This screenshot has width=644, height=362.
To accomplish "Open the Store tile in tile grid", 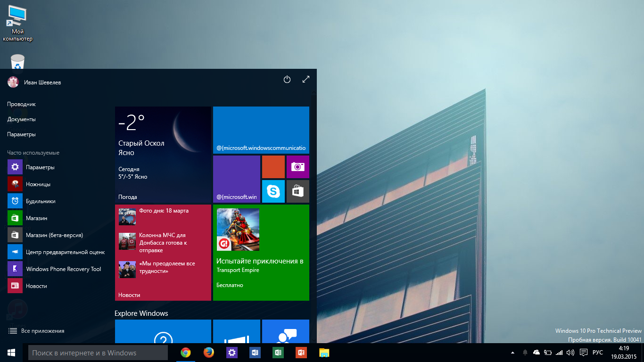I will (297, 191).
